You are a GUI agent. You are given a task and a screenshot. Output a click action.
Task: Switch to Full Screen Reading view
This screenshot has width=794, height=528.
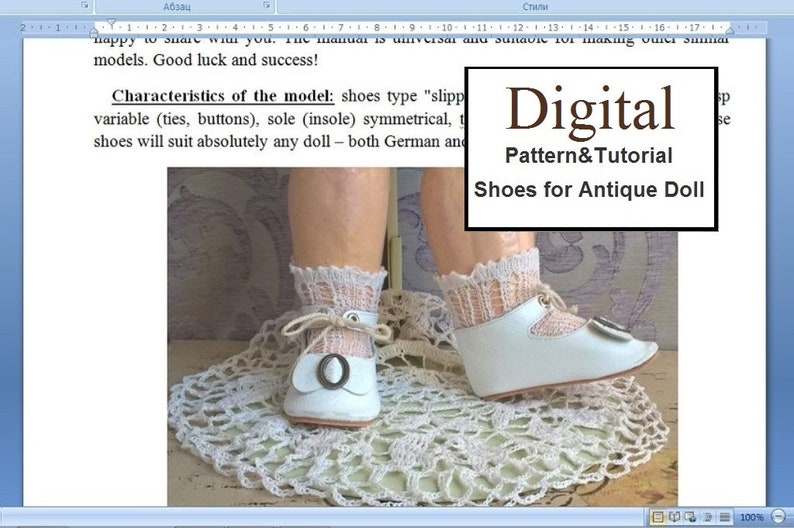(674, 517)
